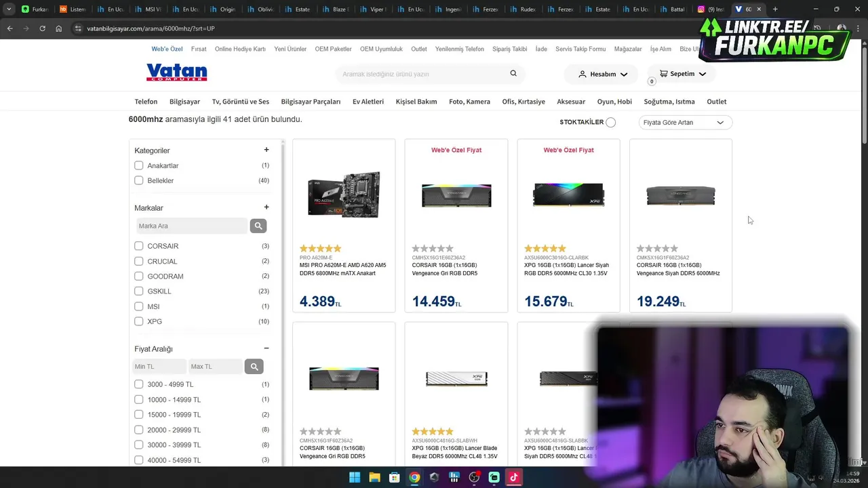
Task: Open the Oyun, Hobi menu
Action: click(x=614, y=102)
